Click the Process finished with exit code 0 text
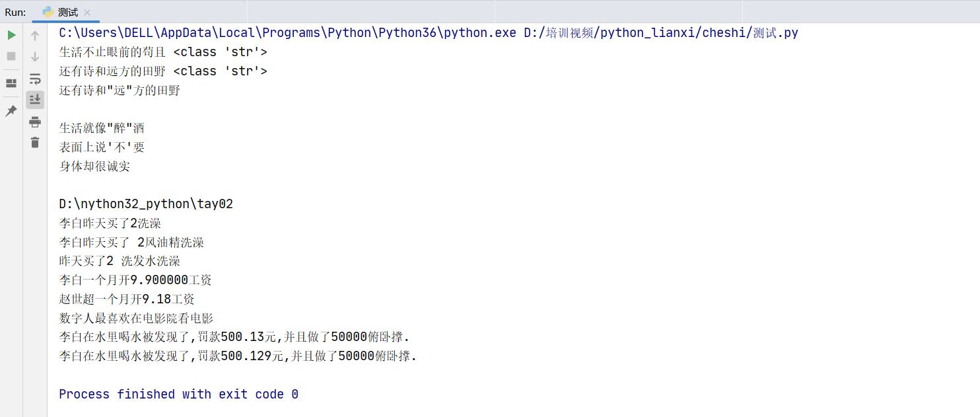The image size is (980, 417). click(178, 394)
